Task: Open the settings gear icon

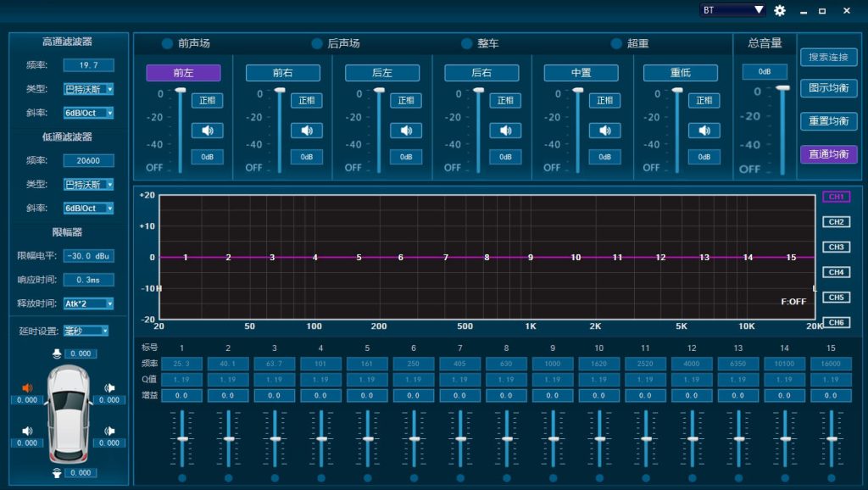Action: coord(780,10)
